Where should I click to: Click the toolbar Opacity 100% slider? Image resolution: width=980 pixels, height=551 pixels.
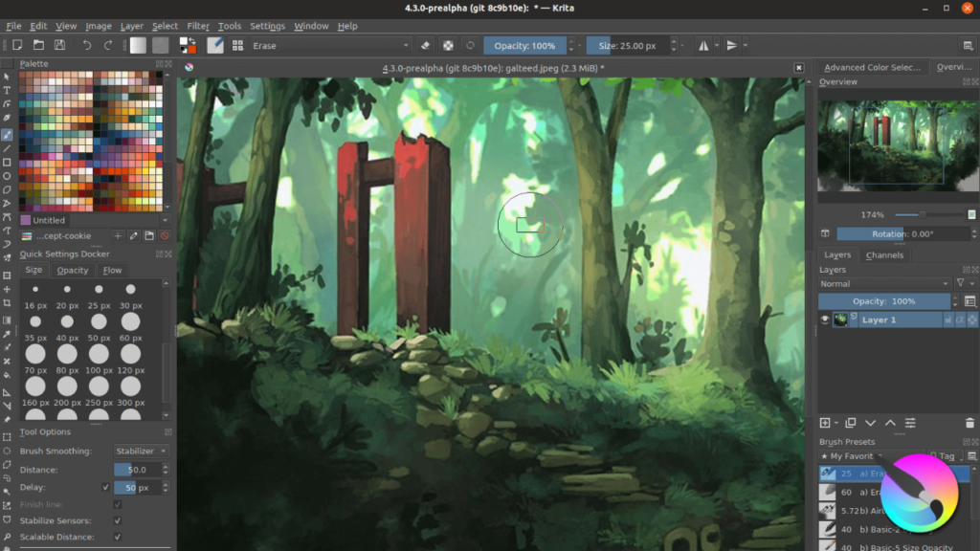(525, 46)
